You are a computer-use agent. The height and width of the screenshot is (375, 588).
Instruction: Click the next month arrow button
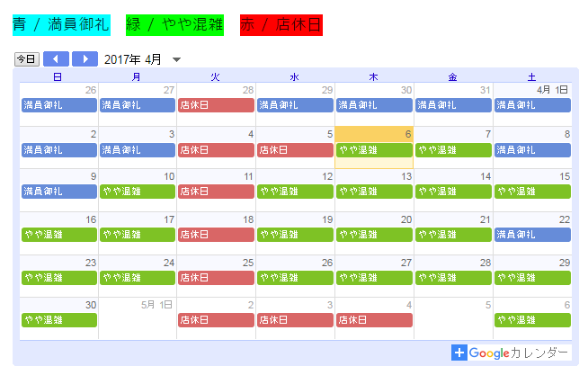85,59
